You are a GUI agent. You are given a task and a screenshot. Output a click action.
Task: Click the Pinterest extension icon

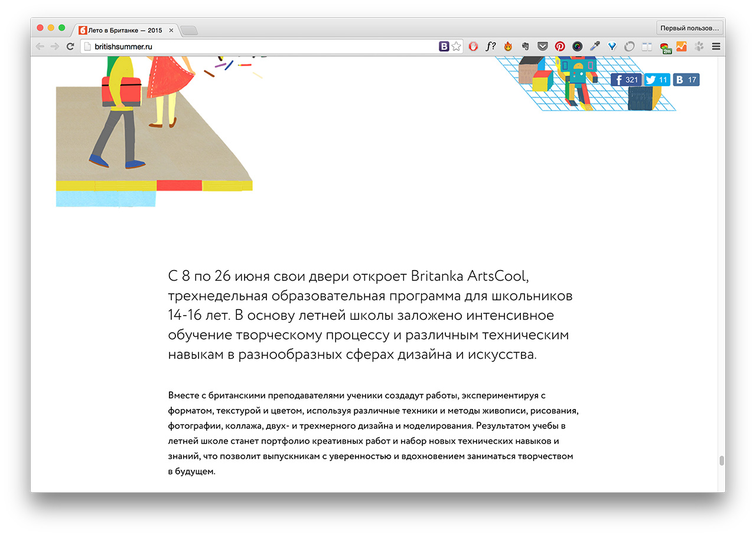click(x=560, y=46)
